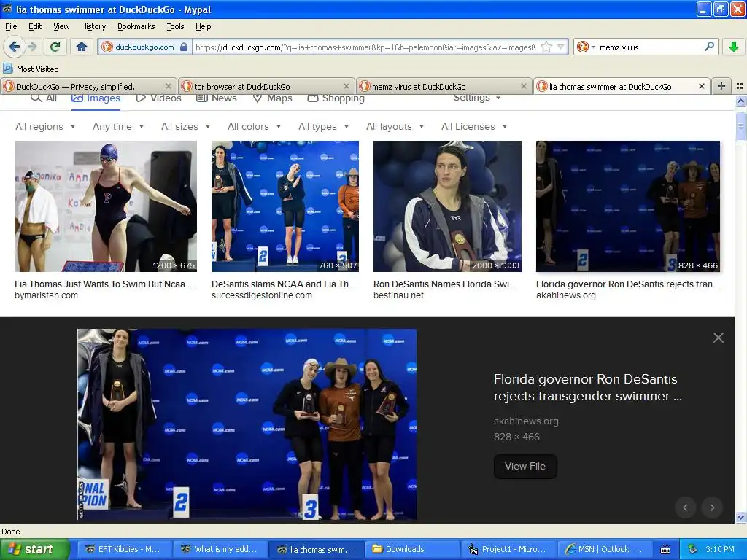The image size is (747, 560).
Task: Bookmark this page with the star icon
Action: tap(546, 47)
